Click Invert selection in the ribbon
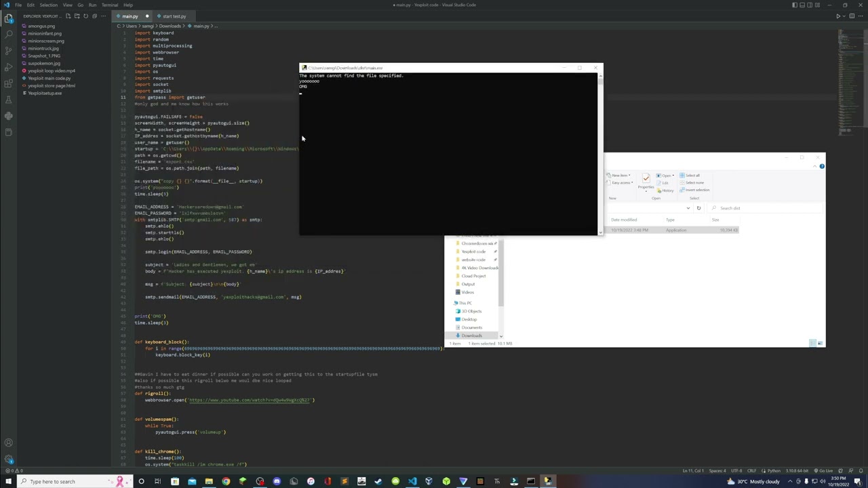Image resolution: width=868 pixels, height=488 pixels. coord(694,190)
